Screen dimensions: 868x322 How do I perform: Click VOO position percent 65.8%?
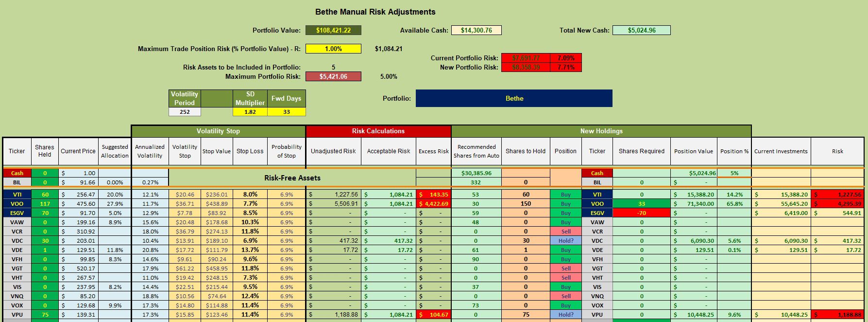pos(734,204)
